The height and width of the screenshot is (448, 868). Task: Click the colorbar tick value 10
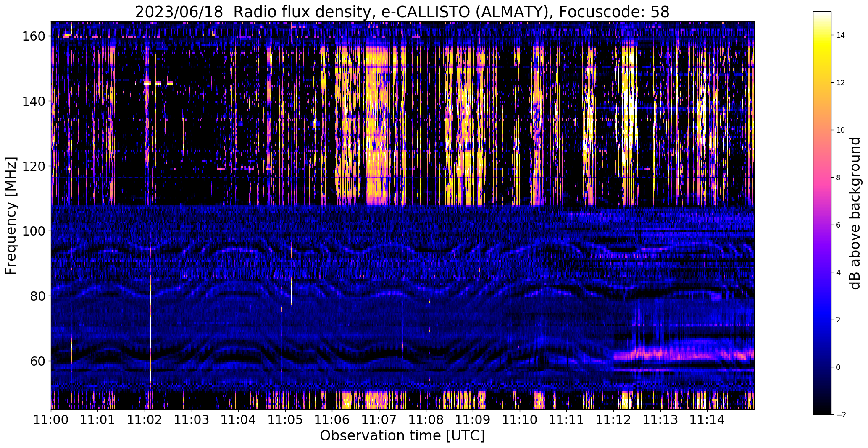[x=841, y=130]
